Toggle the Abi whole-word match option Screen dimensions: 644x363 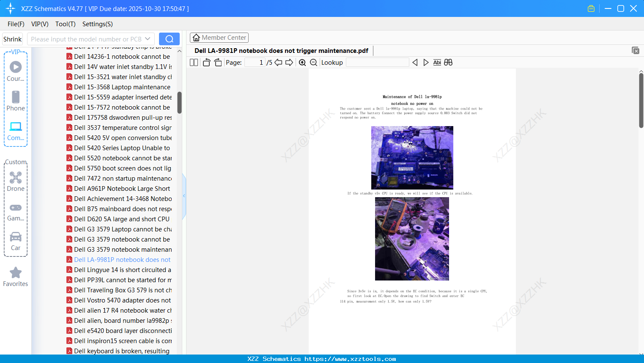click(437, 63)
